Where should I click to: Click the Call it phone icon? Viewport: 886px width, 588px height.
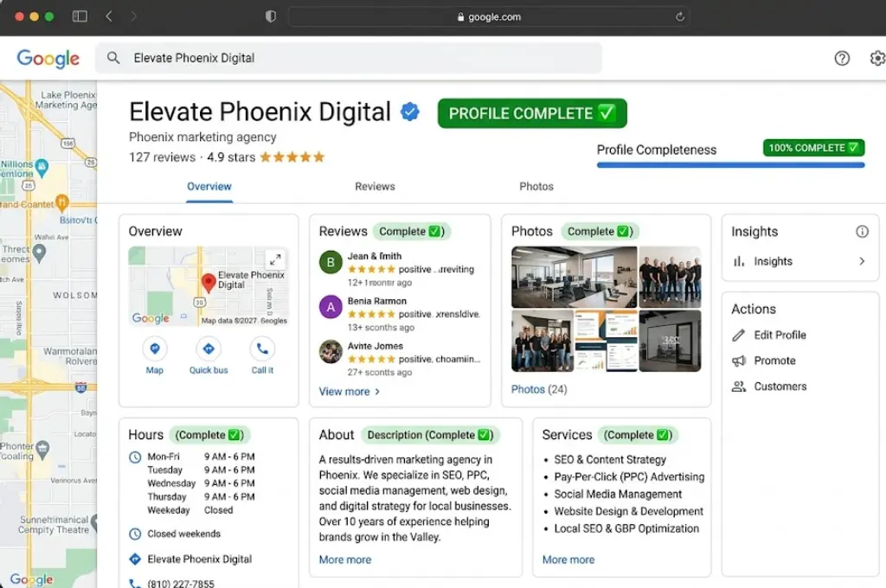point(262,349)
